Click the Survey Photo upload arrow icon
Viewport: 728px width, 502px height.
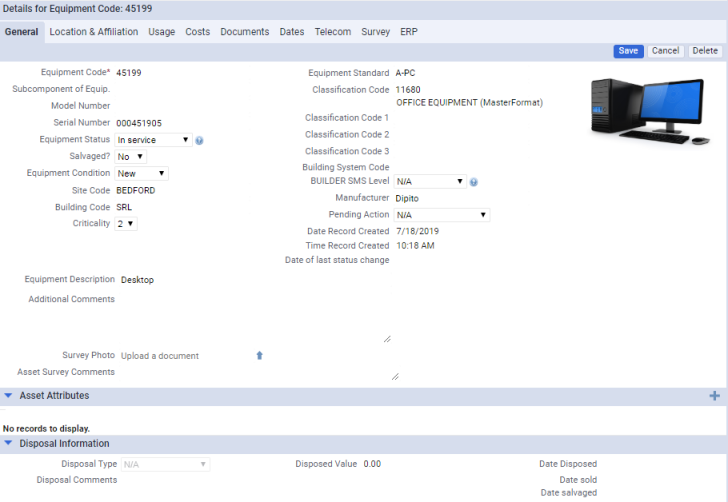click(x=259, y=355)
